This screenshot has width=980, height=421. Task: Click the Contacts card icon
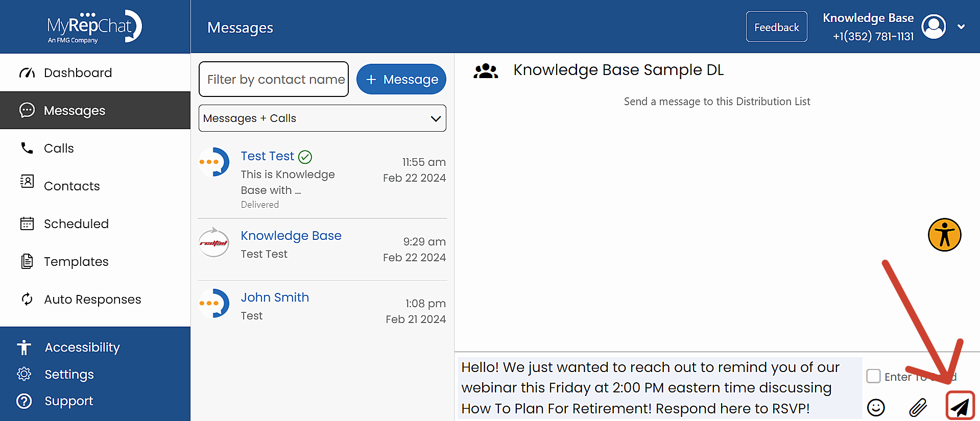click(27, 181)
